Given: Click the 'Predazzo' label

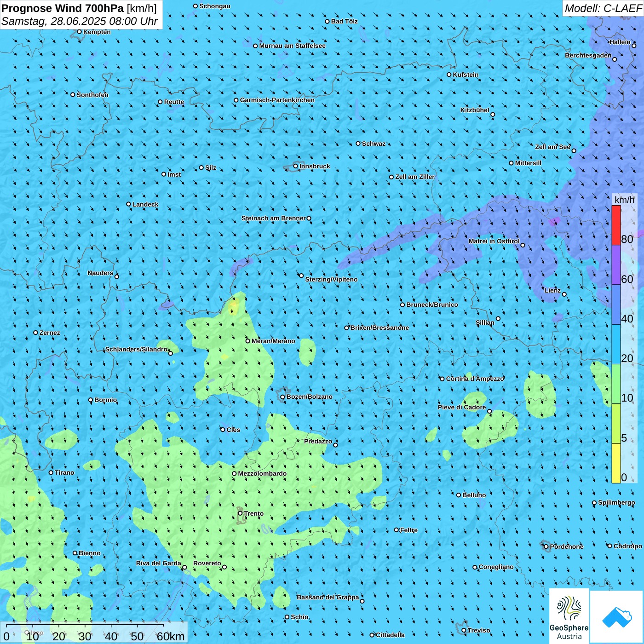Looking at the screenshot, I should click(x=318, y=441).
